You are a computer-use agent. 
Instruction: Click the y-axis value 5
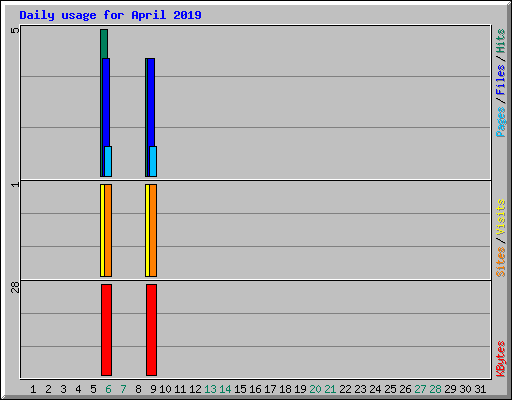point(15,30)
